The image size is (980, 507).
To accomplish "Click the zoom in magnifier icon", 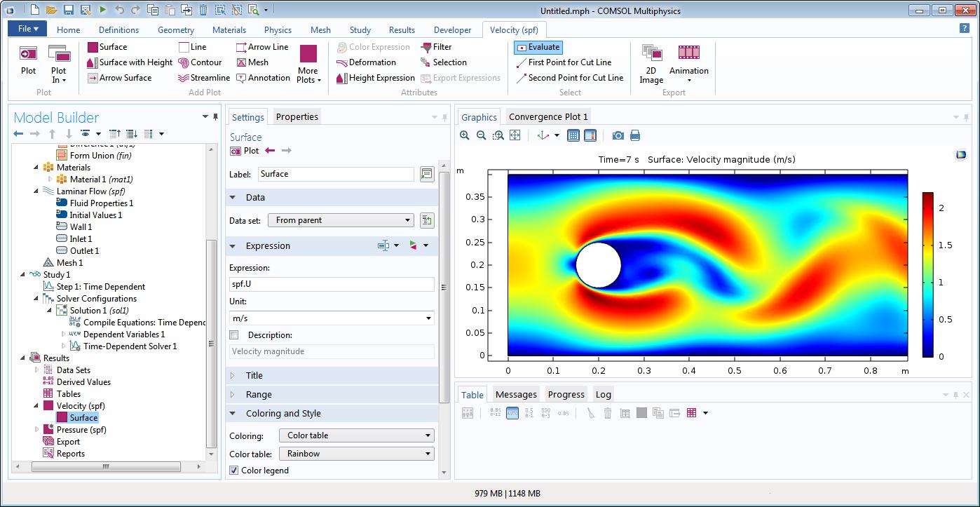I will (x=465, y=135).
